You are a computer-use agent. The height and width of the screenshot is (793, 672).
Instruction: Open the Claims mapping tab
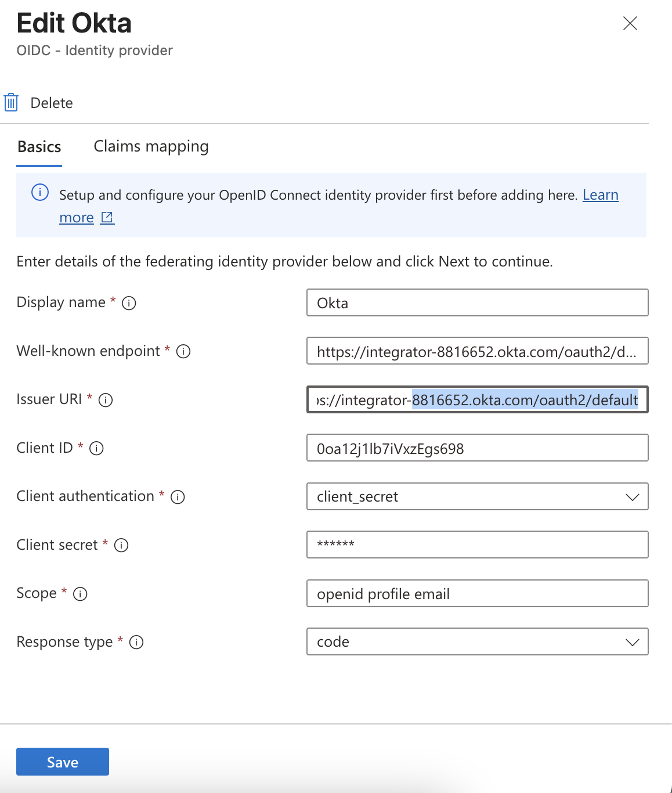pyautogui.click(x=151, y=147)
